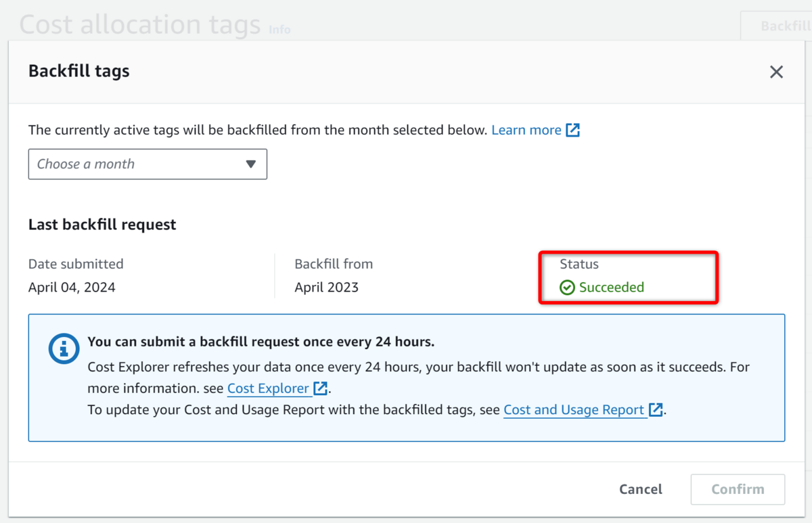This screenshot has width=812, height=523.
Task: Open the Cost and Usage Report link
Action: (574, 410)
